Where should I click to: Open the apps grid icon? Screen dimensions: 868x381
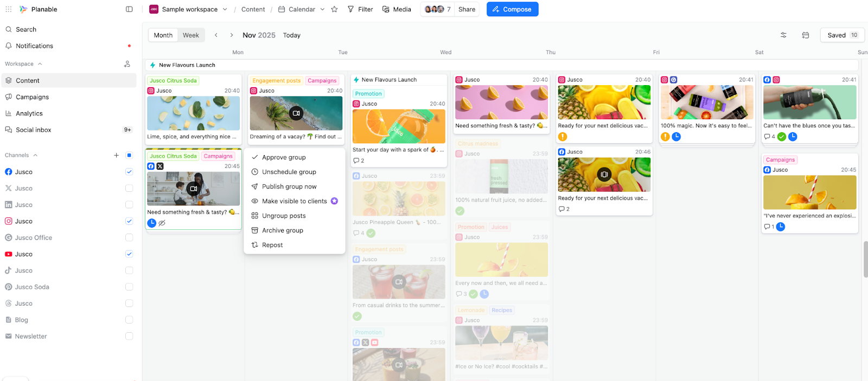pos(9,9)
